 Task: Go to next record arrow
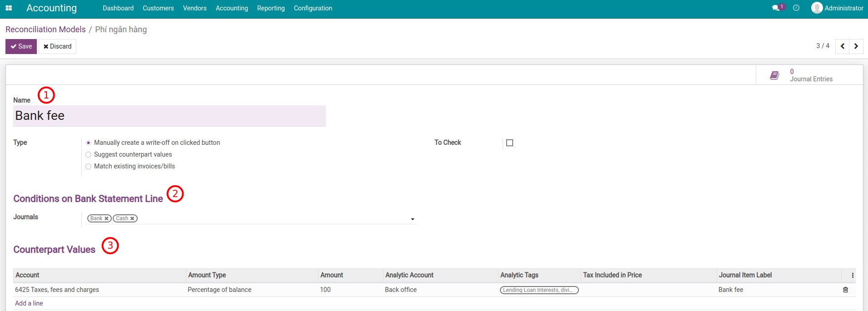pos(856,46)
